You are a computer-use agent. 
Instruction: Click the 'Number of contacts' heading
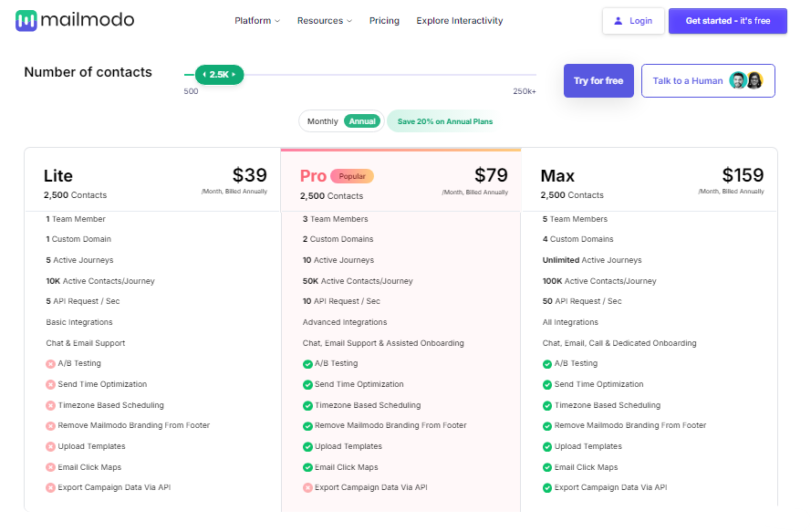88,72
